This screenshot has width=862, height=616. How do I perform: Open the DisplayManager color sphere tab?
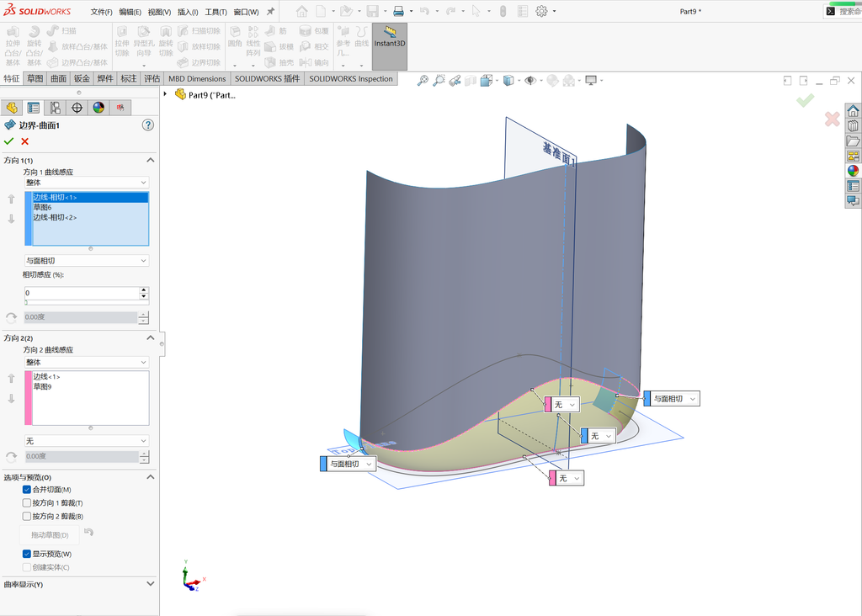pyautogui.click(x=98, y=108)
